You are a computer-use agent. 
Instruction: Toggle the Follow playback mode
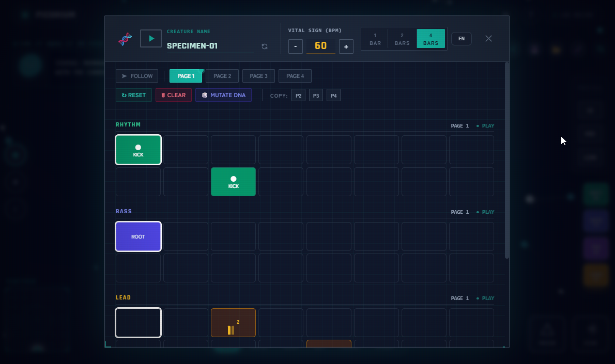137,76
